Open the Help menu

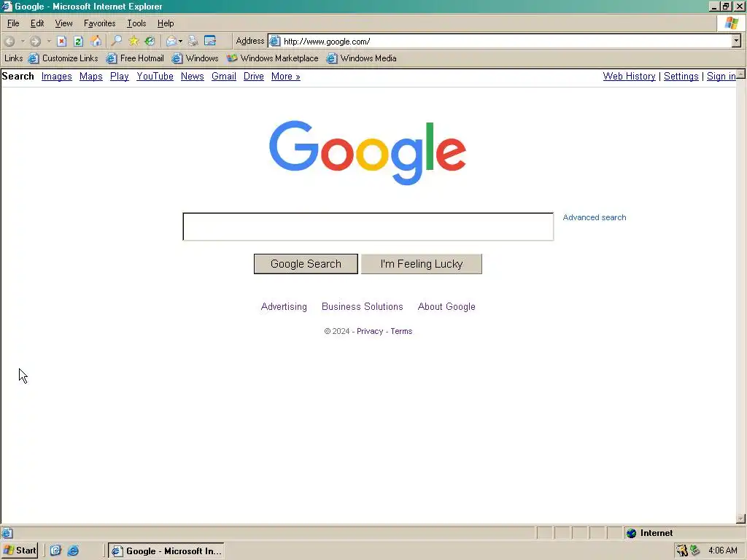pos(166,23)
